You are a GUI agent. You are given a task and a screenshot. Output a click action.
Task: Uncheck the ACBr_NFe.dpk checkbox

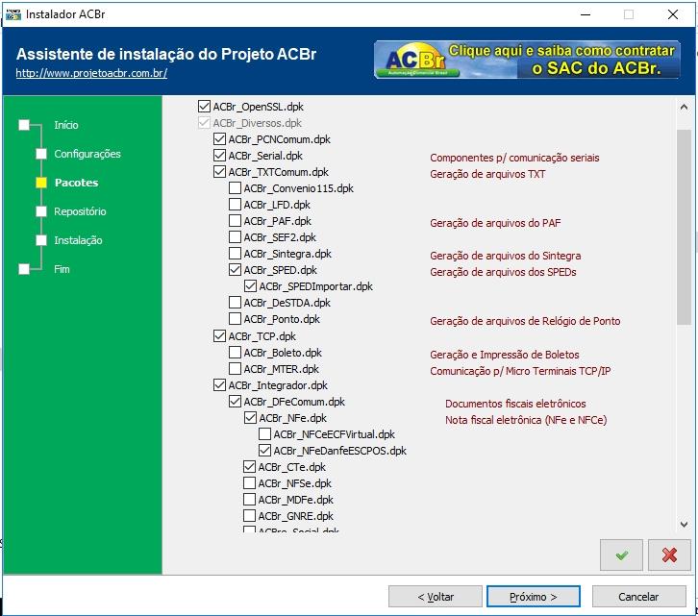(x=250, y=417)
